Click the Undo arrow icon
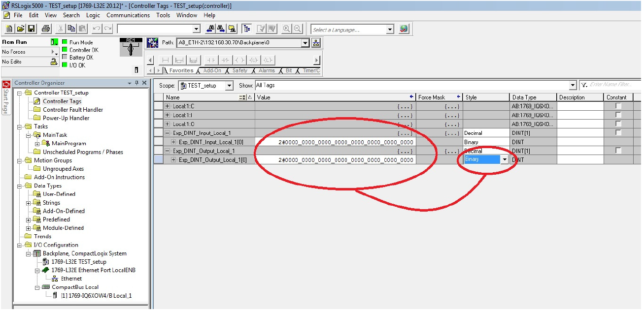 (x=97, y=29)
